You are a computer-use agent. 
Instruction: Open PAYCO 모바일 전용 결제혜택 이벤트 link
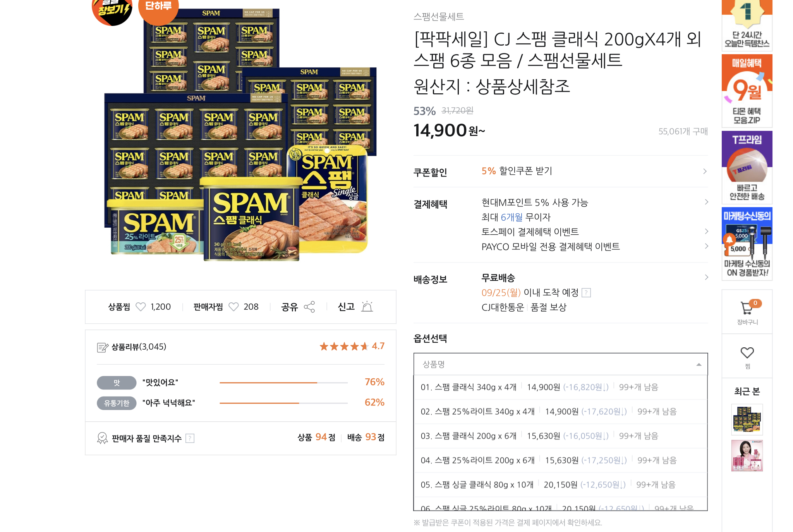(551, 247)
